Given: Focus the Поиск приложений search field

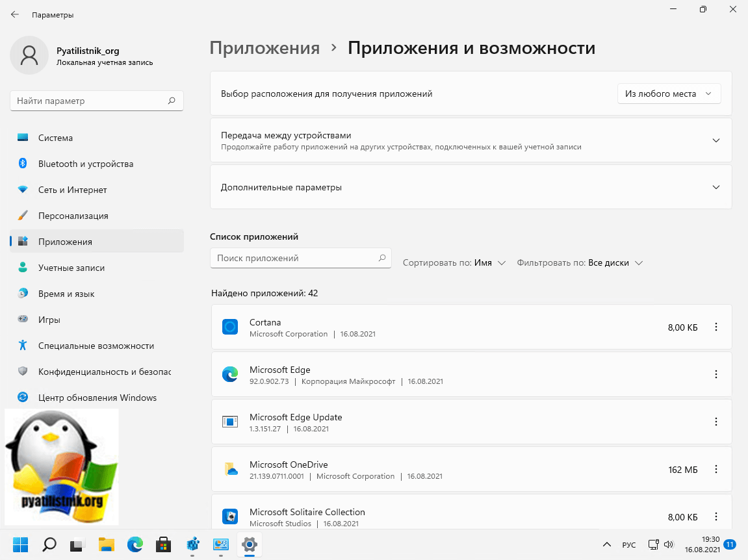Looking at the screenshot, I should pos(300,258).
